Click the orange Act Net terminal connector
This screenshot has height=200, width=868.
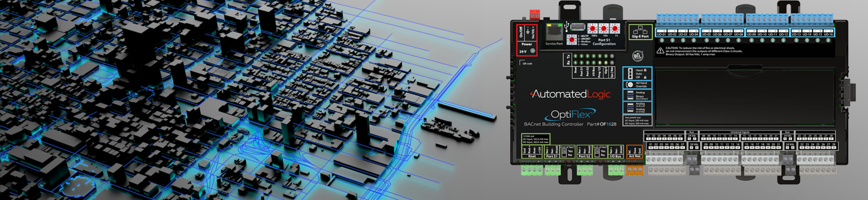coord(634,170)
